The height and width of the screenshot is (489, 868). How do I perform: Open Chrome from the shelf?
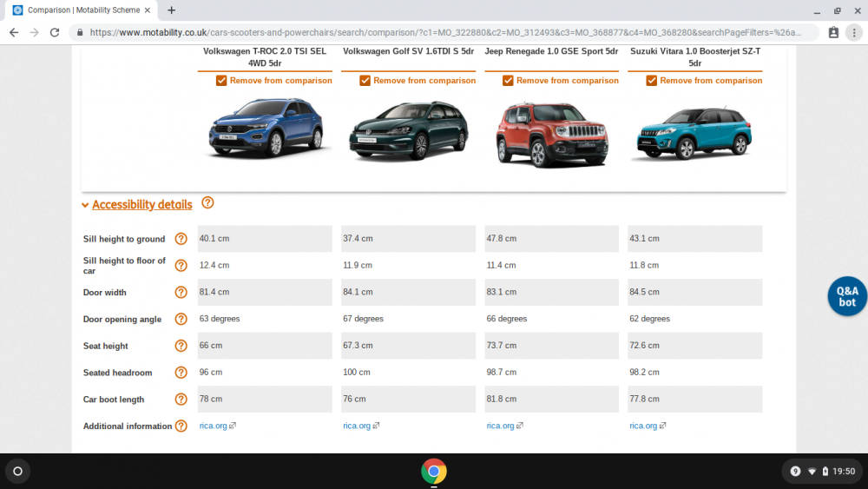433,472
